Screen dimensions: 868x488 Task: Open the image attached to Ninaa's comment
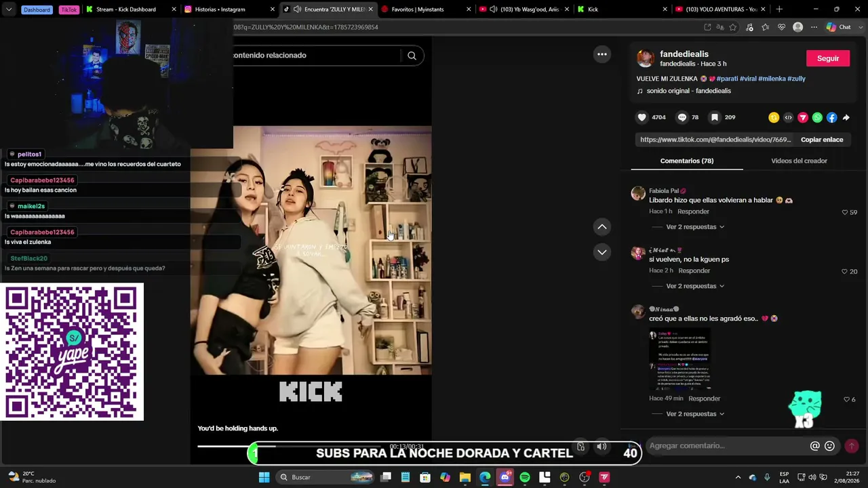pyautogui.click(x=679, y=359)
